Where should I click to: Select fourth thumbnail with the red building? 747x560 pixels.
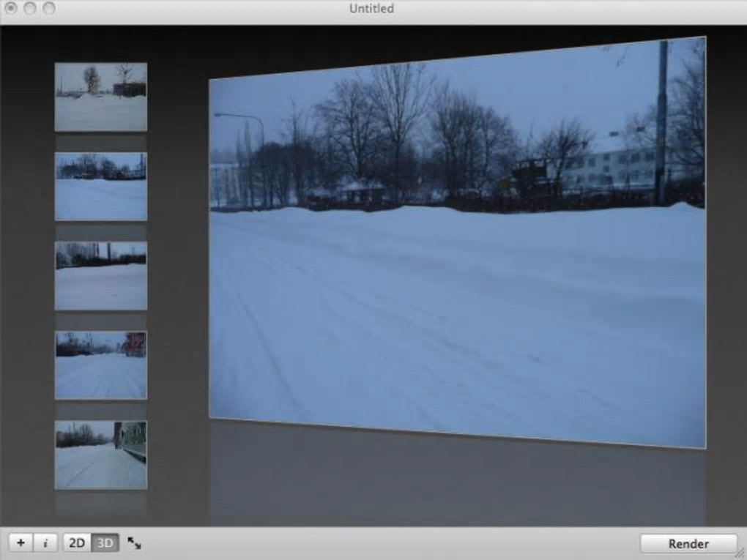pyautogui.click(x=101, y=365)
